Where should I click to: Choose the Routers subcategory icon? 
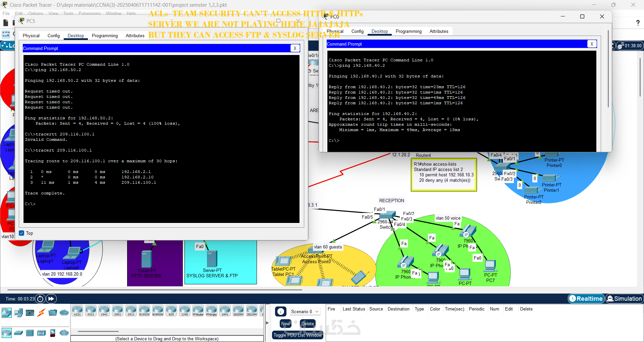click(x=6, y=333)
